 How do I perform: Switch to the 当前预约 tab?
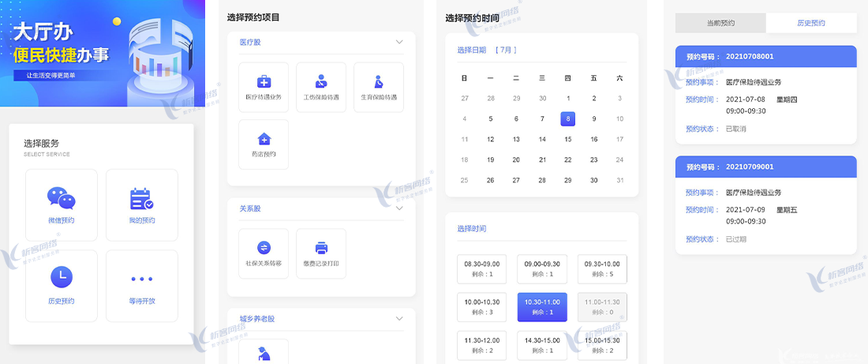pos(720,23)
